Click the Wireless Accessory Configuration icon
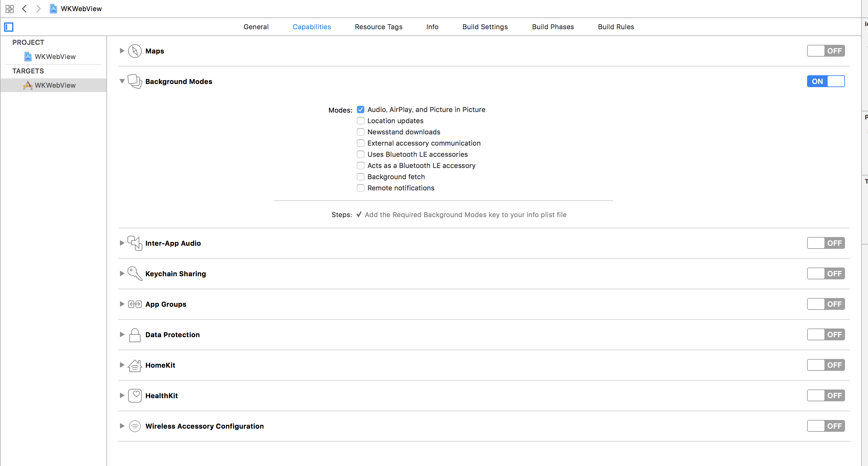This screenshot has width=868, height=466. pos(135,426)
